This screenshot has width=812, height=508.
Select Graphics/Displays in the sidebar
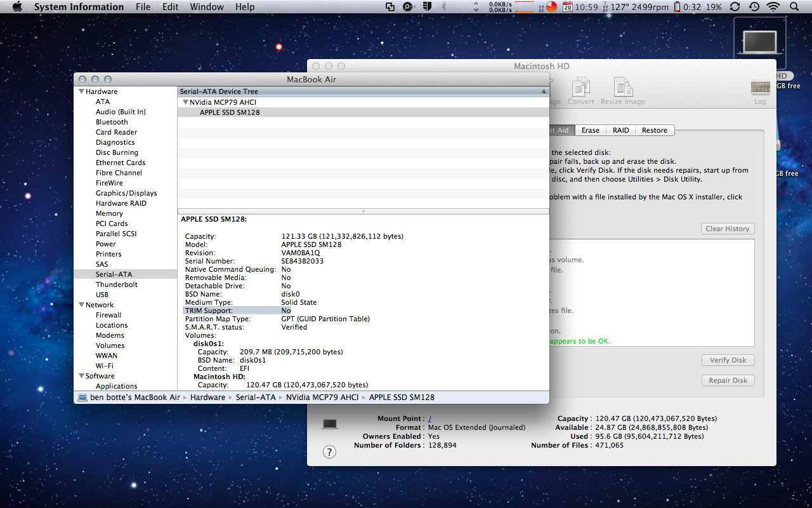pyautogui.click(x=125, y=193)
